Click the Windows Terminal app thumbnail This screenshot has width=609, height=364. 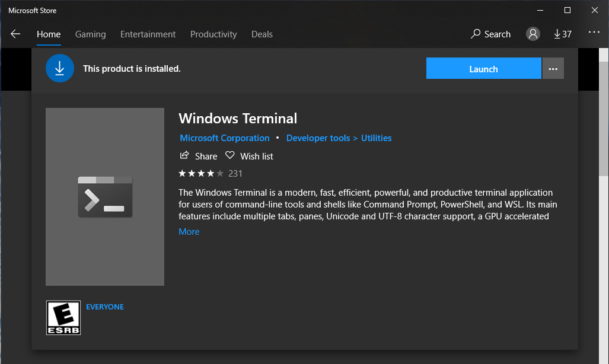click(x=105, y=196)
